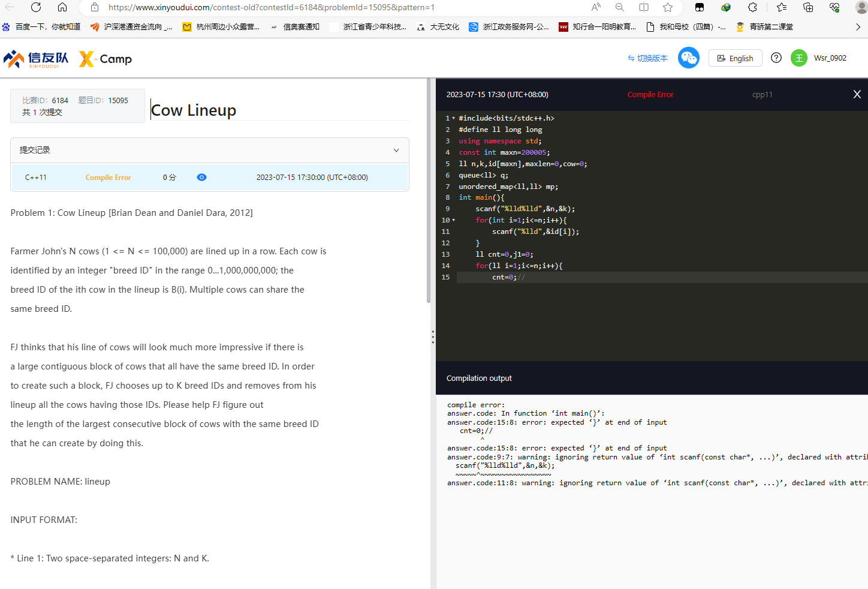Open the site info lock icon

pyautogui.click(x=95, y=7)
